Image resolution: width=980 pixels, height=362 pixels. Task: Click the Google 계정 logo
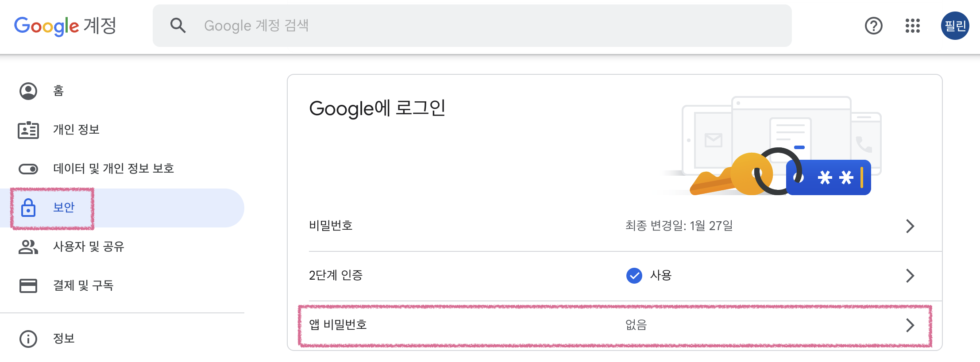[x=65, y=26]
